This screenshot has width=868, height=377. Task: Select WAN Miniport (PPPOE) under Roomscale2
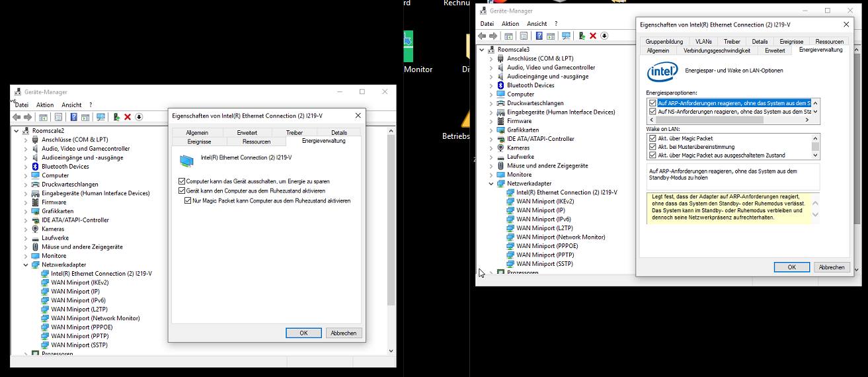point(82,327)
